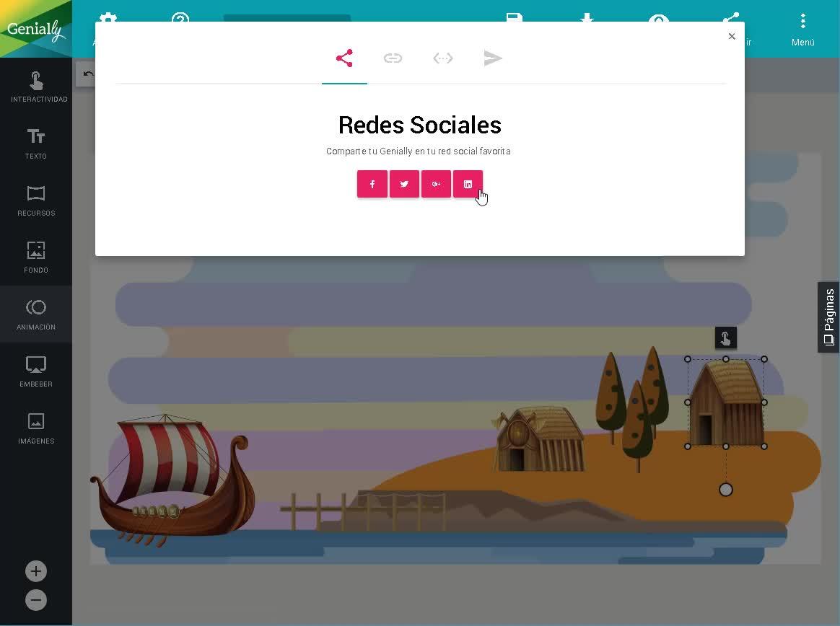Open the Texto tool

(36, 144)
